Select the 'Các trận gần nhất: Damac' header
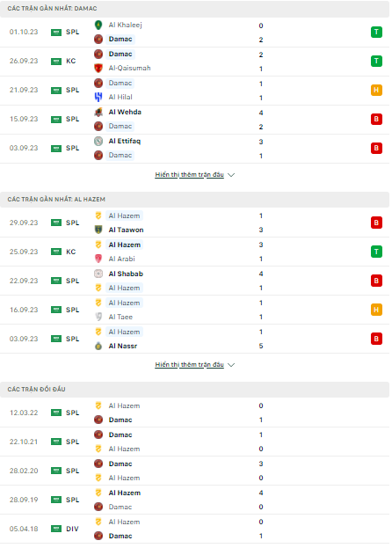392x548 pixels. coord(194,9)
